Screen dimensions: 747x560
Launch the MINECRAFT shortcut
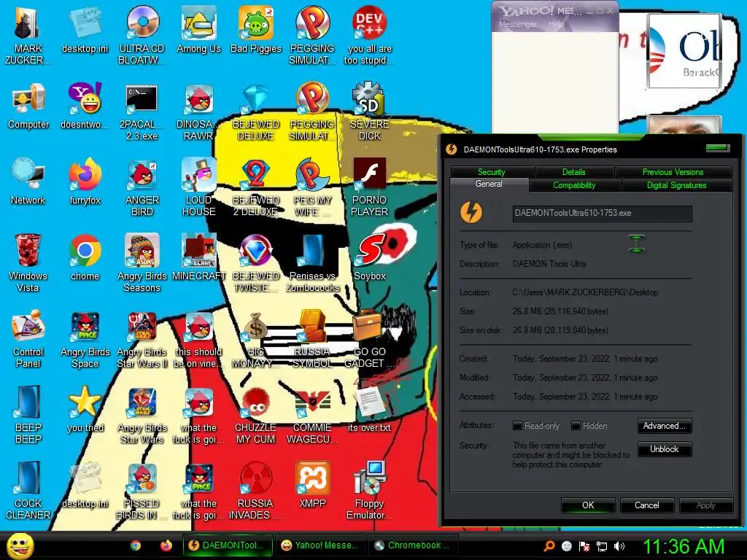coord(198,257)
